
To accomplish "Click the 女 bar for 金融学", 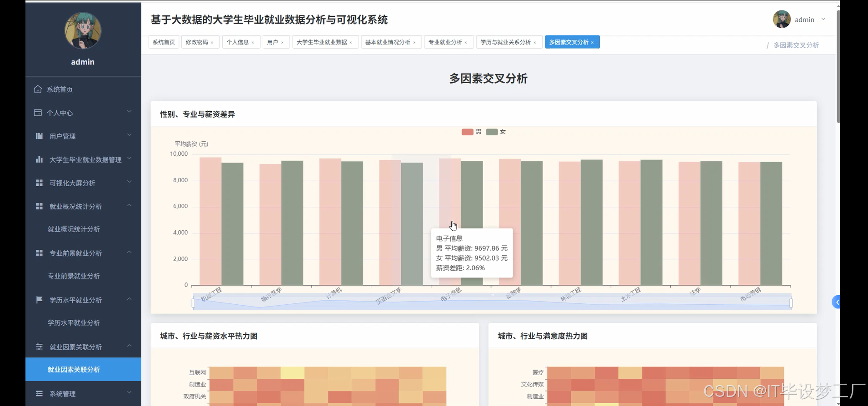I will (532, 223).
